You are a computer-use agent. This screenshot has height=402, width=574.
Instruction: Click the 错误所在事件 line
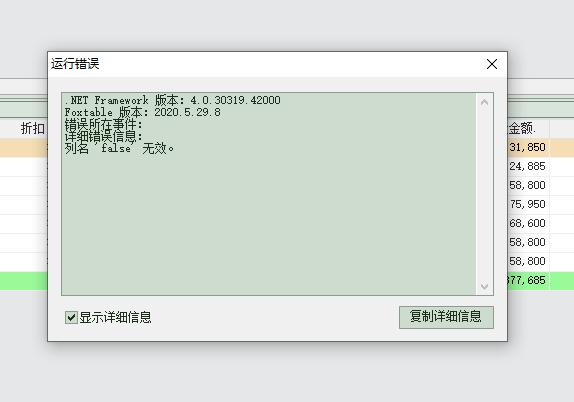click(104, 124)
